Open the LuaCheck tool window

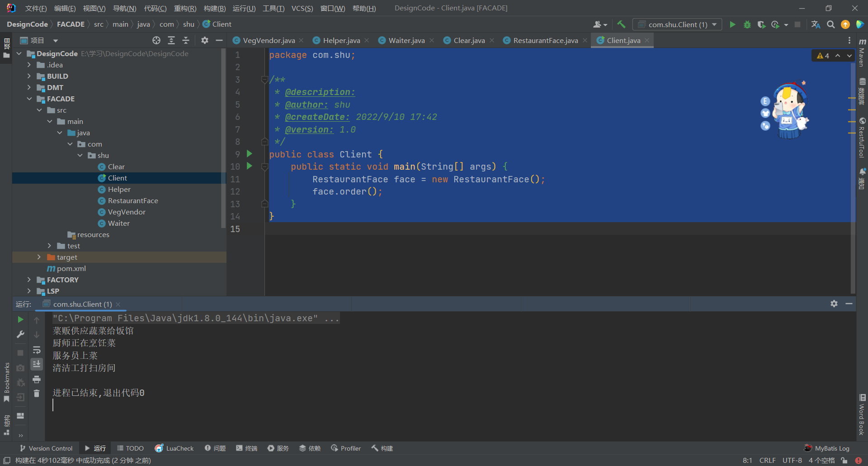pos(174,448)
